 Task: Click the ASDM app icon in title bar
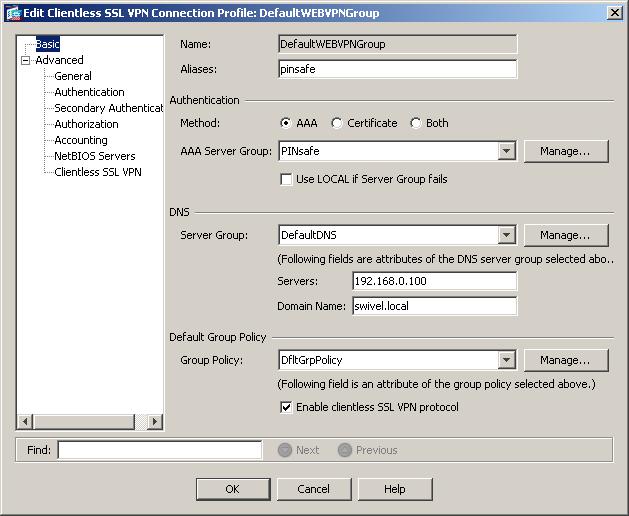13,12
